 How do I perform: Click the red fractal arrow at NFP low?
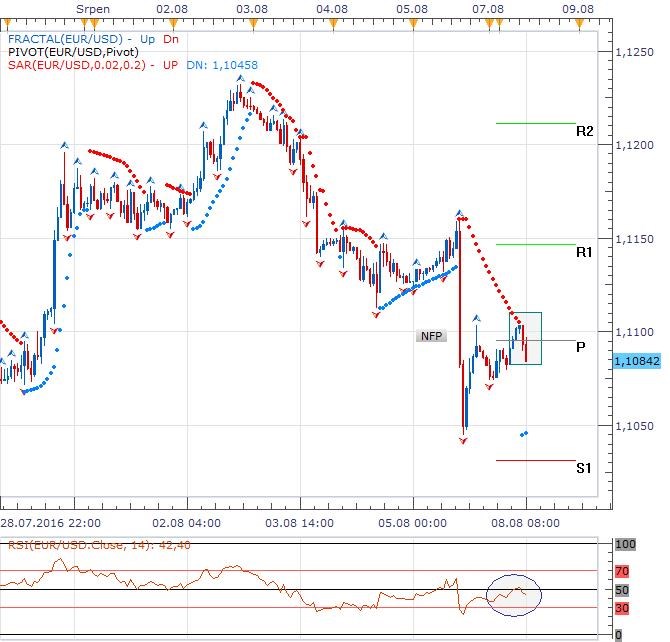[x=463, y=440]
